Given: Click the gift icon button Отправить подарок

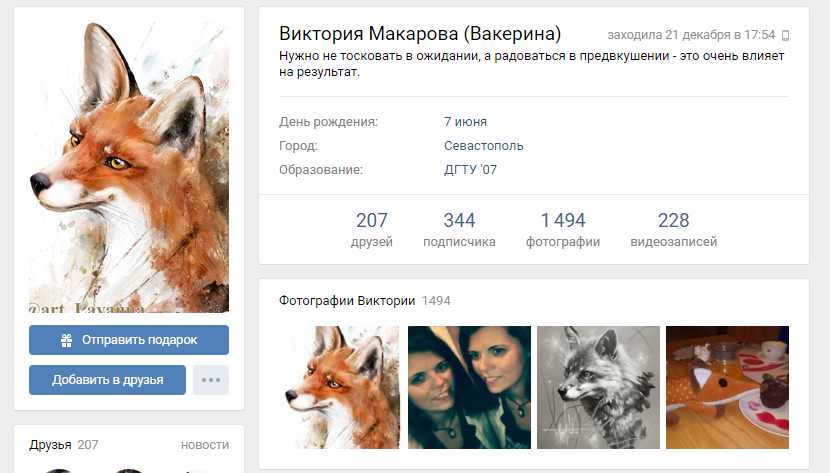Looking at the screenshot, I should [x=128, y=340].
